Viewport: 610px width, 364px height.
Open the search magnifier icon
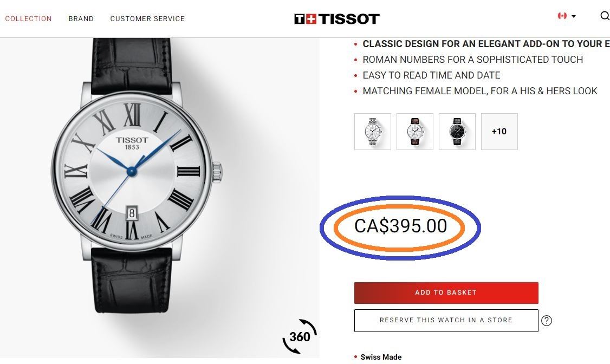click(x=605, y=16)
